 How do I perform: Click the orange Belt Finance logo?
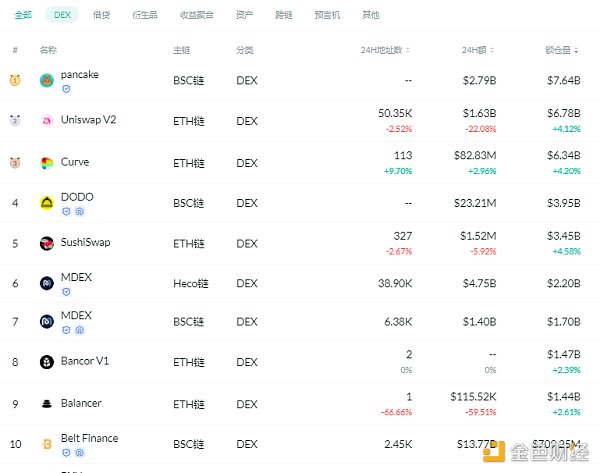tap(47, 443)
